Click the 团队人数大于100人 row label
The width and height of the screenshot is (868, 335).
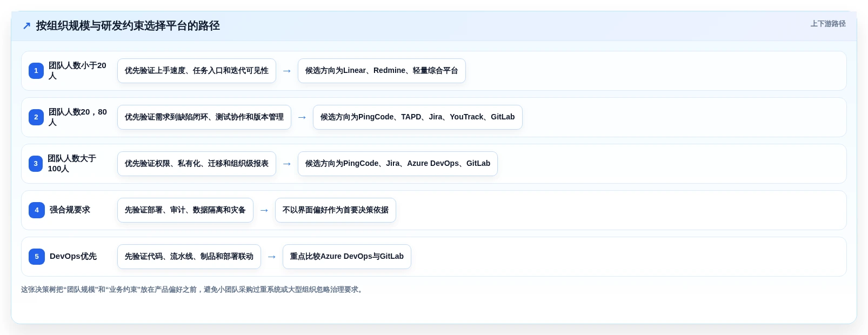tap(72, 164)
